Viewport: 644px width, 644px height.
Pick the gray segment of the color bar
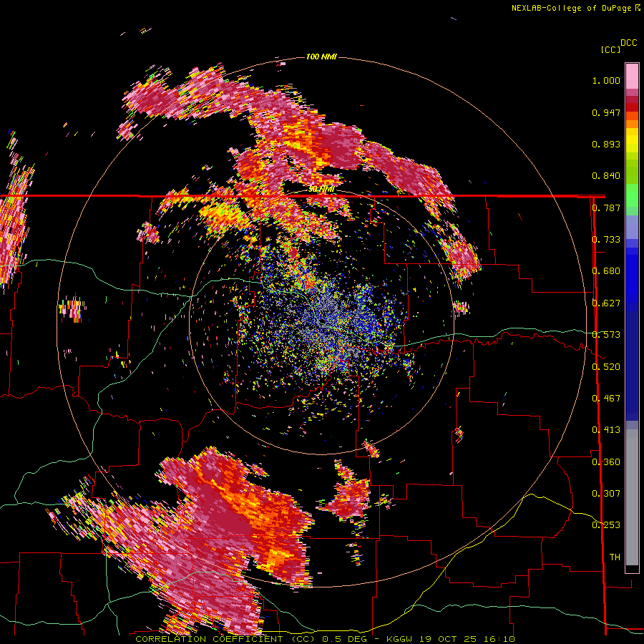click(632, 497)
